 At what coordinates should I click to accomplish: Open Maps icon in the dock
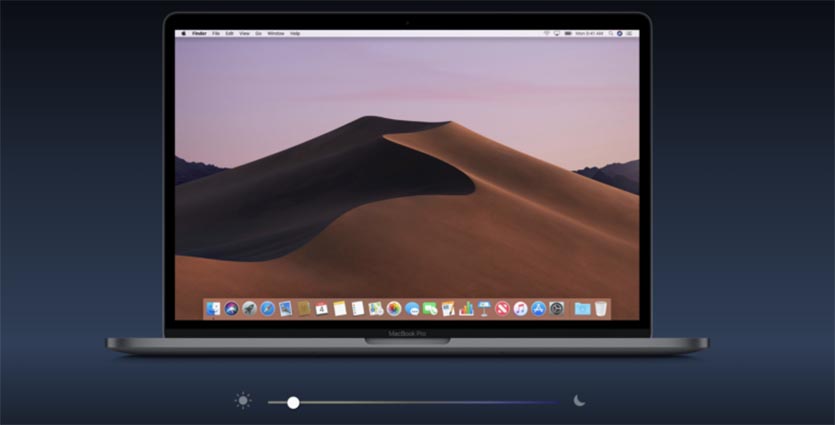pos(376,308)
